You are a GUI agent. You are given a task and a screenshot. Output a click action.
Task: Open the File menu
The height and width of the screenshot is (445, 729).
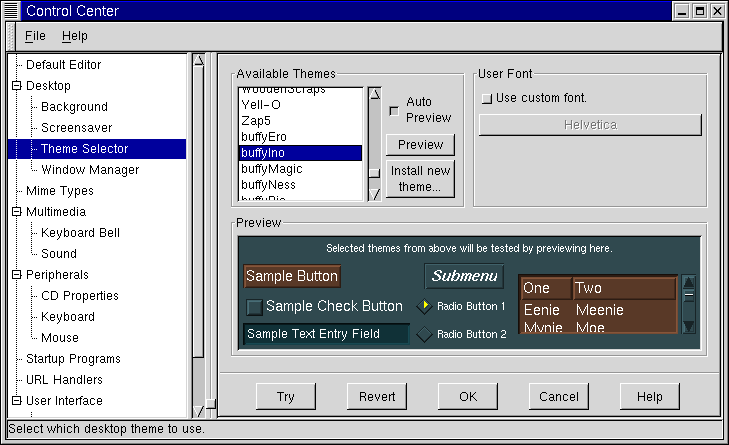(35, 36)
